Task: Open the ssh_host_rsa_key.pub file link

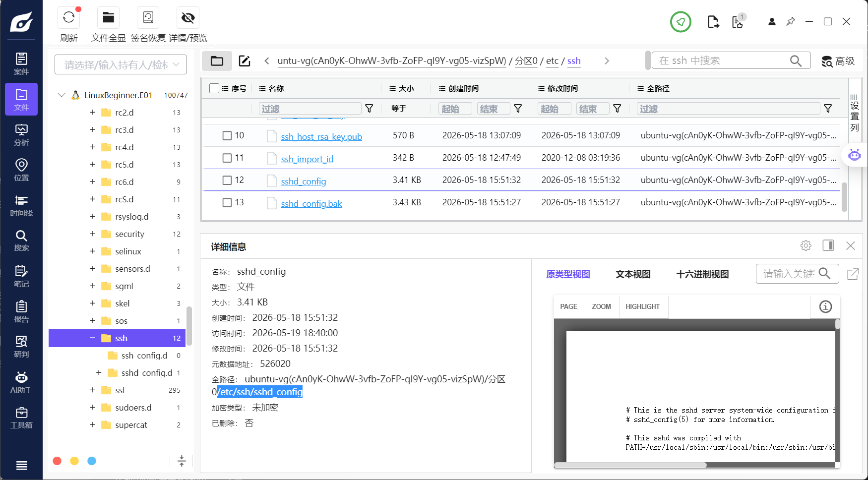Action: click(321, 136)
